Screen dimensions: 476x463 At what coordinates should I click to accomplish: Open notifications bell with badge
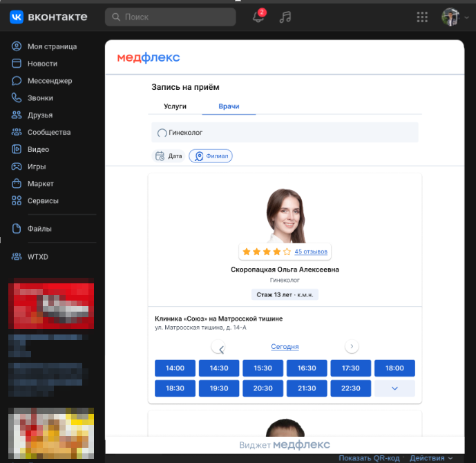pyautogui.click(x=258, y=17)
